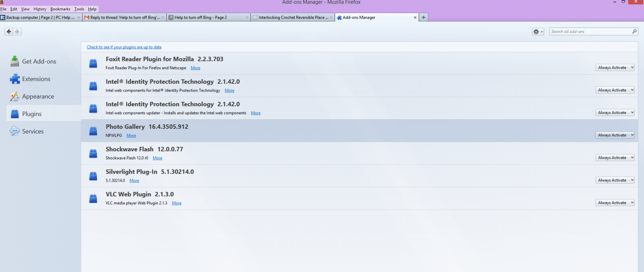The width and height of the screenshot is (644, 272).
Task: Click More link for Intel web components
Action: [x=229, y=90]
